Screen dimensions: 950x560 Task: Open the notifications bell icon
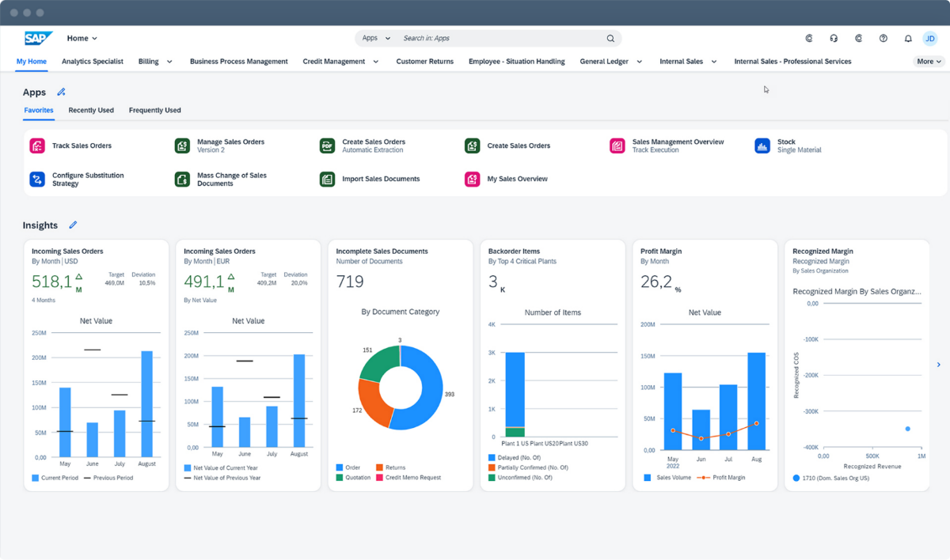point(907,38)
